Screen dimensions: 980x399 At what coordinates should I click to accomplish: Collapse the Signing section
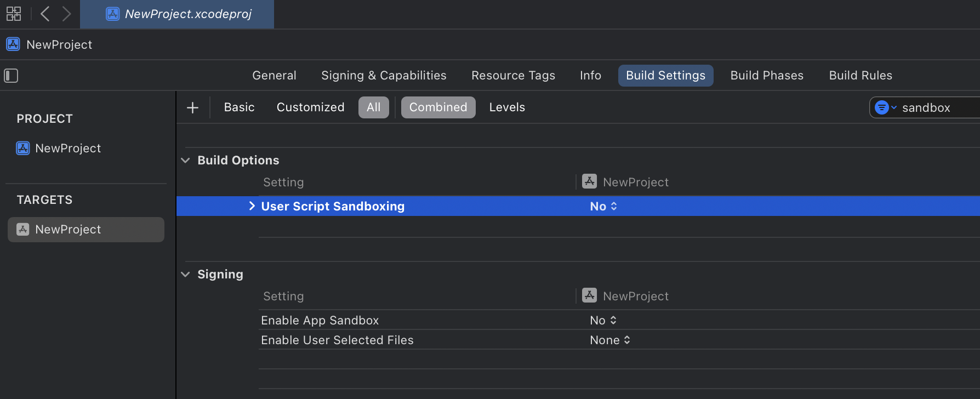pos(186,275)
